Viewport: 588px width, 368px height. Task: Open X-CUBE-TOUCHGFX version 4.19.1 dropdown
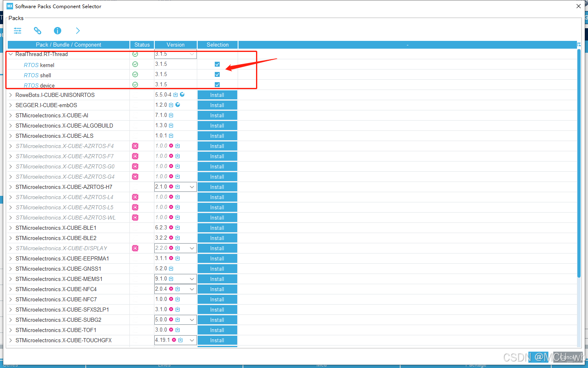tap(192, 340)
